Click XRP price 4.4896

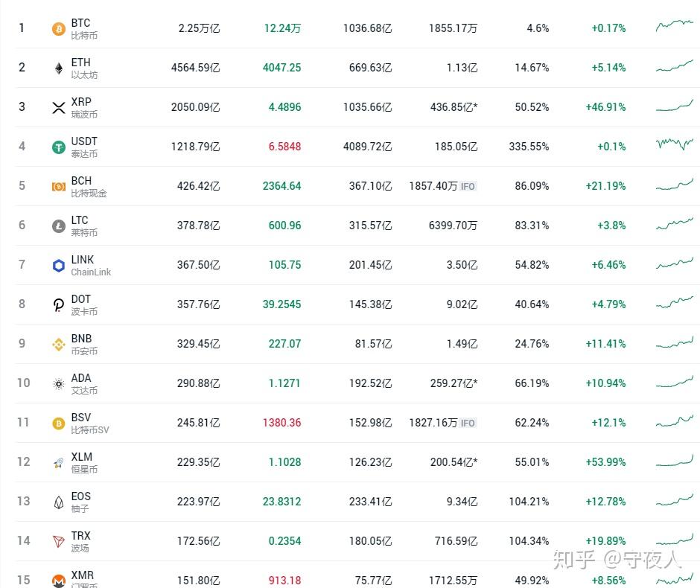pos(284,107)
